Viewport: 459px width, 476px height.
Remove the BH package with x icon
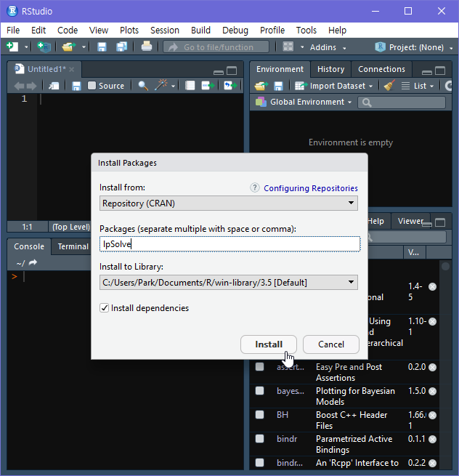433,415
